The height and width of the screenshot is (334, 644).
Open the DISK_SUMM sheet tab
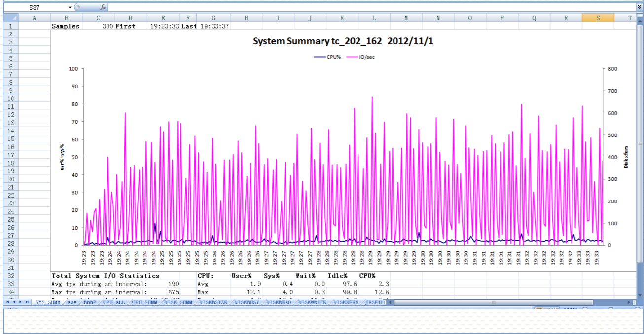tap(178, 302)
